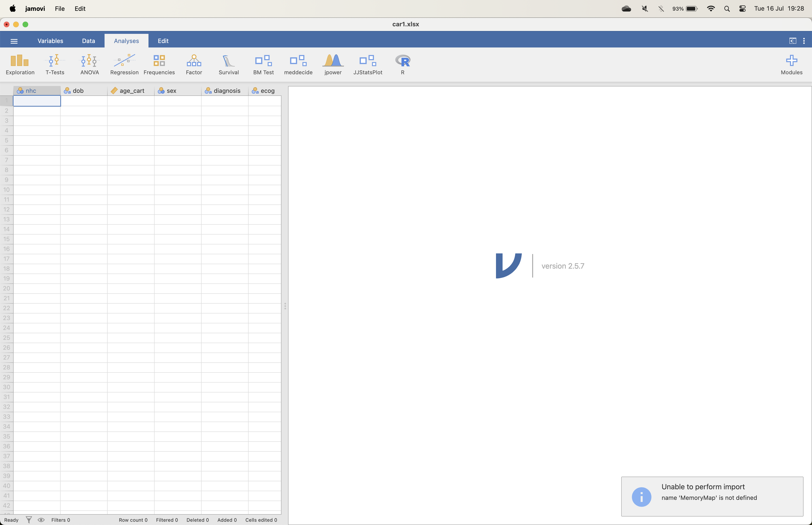Click the 'Unable to perform import' notification
The height and width of the screenshot is (525, 812).
[x=712, y=496]
